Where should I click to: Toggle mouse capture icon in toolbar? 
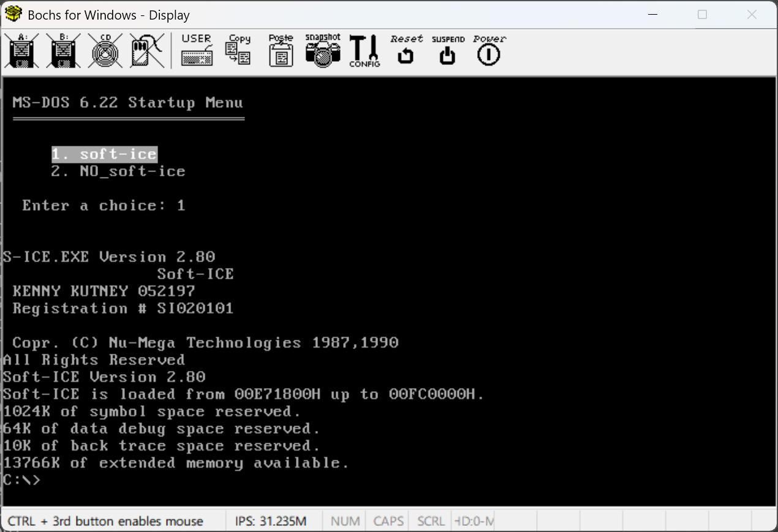(x=147, y=51)
